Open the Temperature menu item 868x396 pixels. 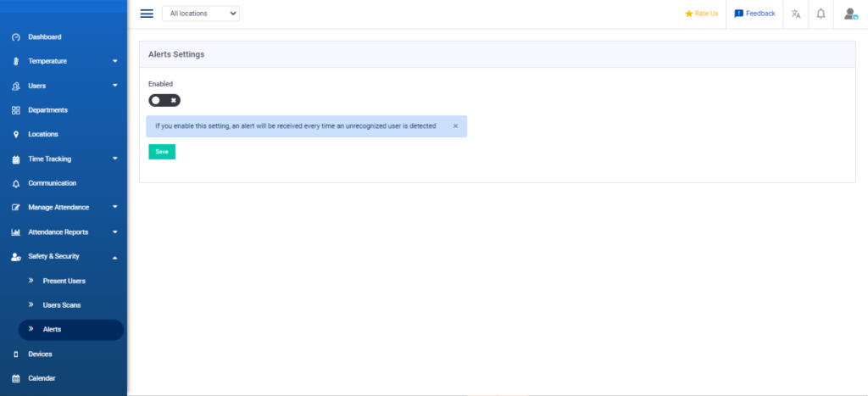tap(47, 61)
